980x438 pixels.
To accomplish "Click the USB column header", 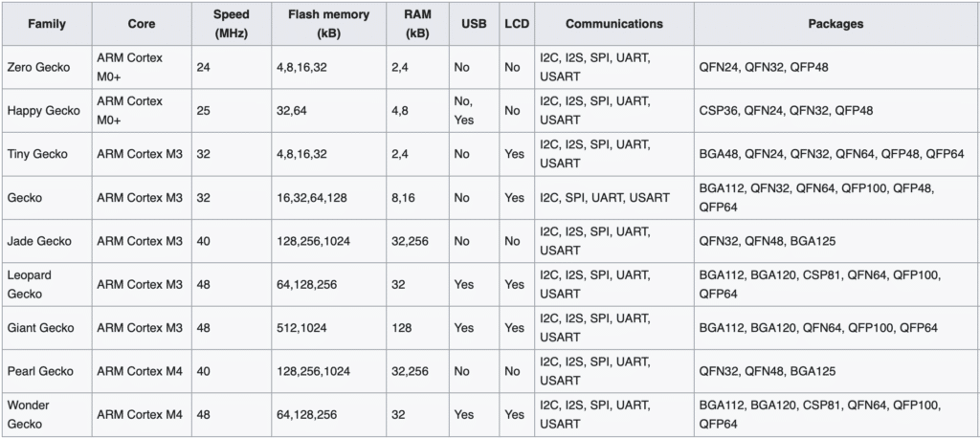I will [474, 24].
